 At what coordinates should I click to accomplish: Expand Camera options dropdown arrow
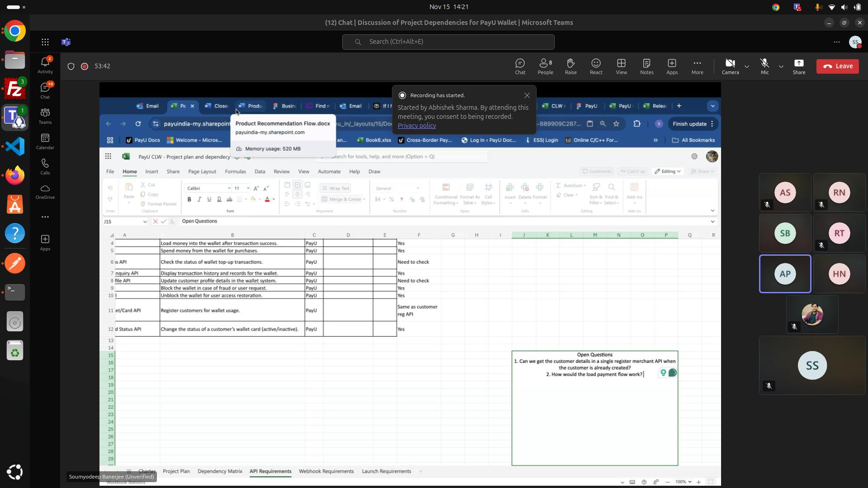[747, 66]
